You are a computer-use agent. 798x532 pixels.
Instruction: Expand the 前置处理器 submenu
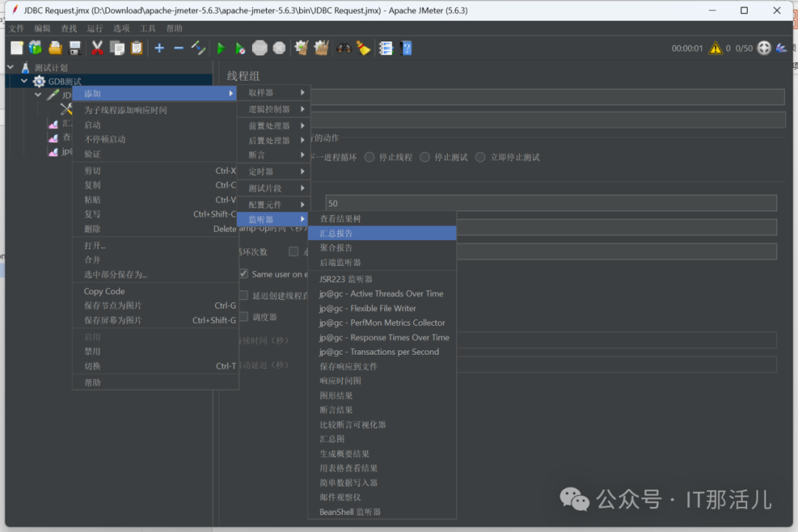[x=273, y=126]
